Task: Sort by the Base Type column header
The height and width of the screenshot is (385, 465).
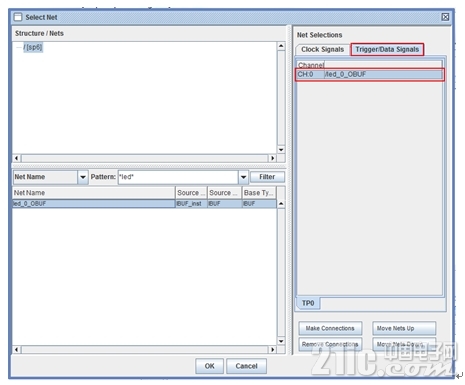Action: click(x=259, y=193)
